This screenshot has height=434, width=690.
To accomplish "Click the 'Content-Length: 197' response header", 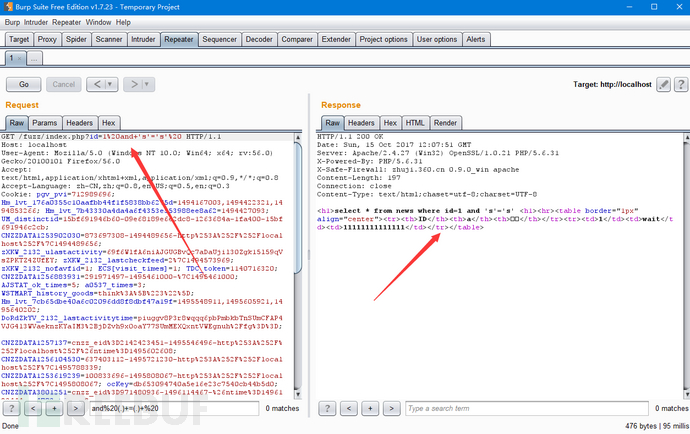I will coord(359,178).
